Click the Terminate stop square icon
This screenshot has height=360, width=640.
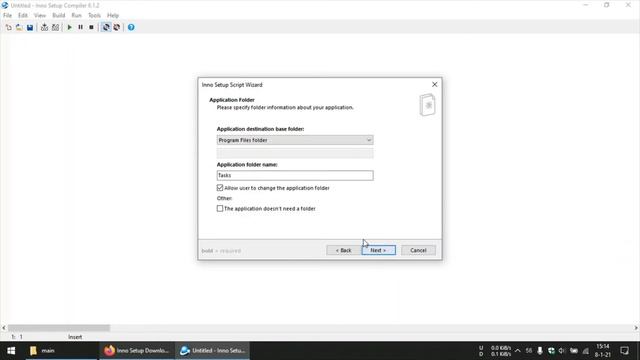coord(91,27)
